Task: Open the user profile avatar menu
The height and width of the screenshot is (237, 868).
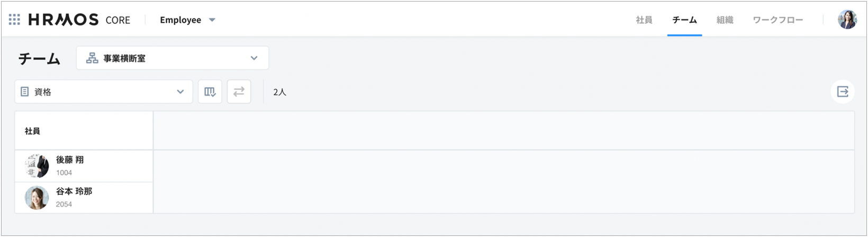Action: tap(847, 20)
